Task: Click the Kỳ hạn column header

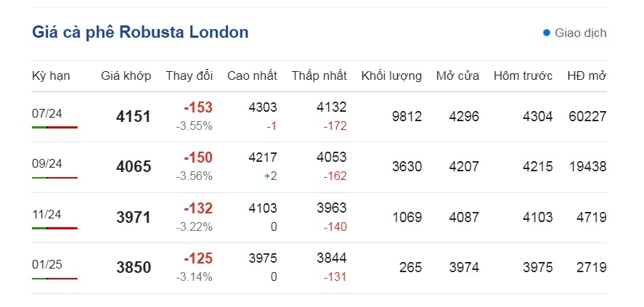Action: point(51,76)
